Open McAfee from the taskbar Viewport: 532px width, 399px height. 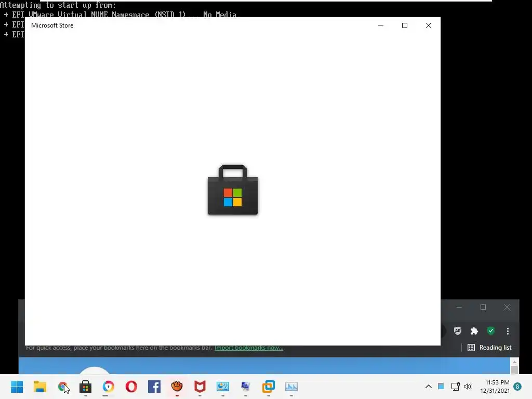200,387
